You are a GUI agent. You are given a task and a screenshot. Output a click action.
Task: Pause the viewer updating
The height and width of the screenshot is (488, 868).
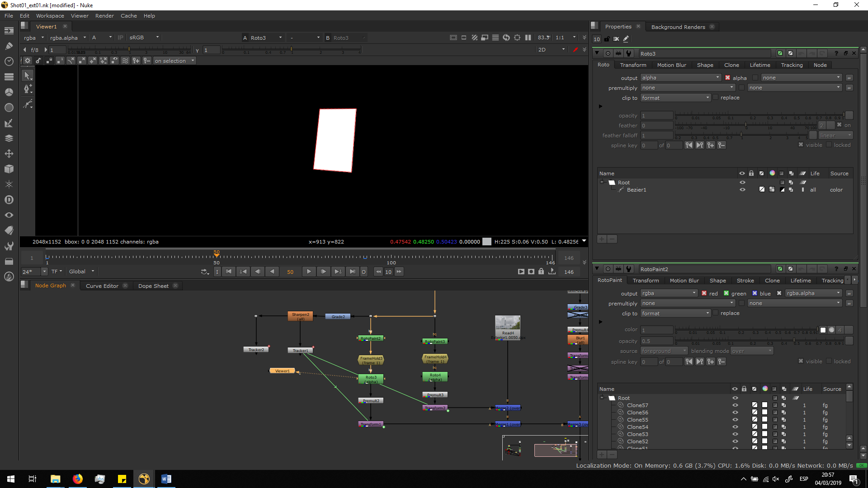[528, 38]
